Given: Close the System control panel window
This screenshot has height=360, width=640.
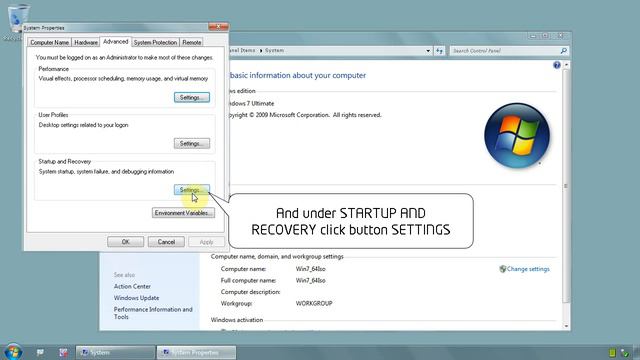Looking at the screenshot, I should [560, 36].
